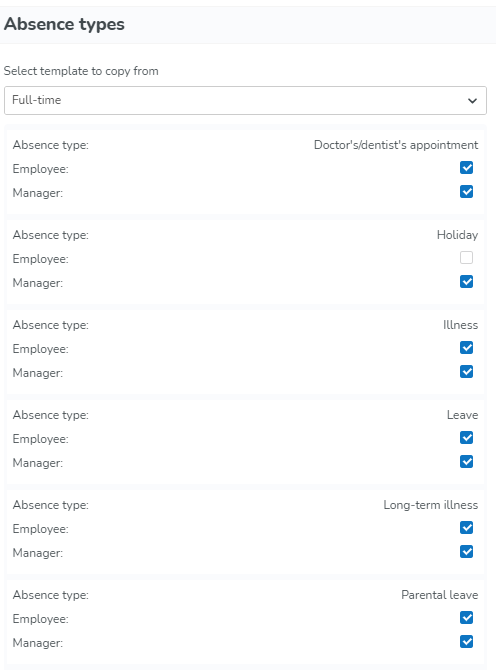
Task: Toggle Employee checkbox for Long-term illness
Action: pyautogui.click(x=467, y=528)
